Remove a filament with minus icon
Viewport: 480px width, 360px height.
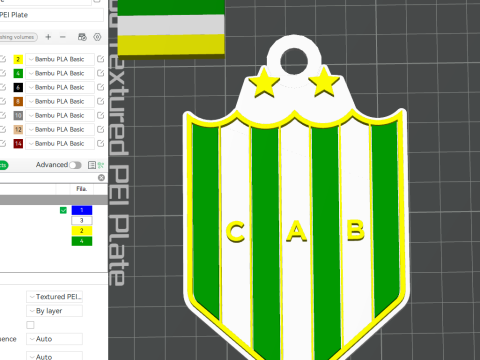[63, 37]
